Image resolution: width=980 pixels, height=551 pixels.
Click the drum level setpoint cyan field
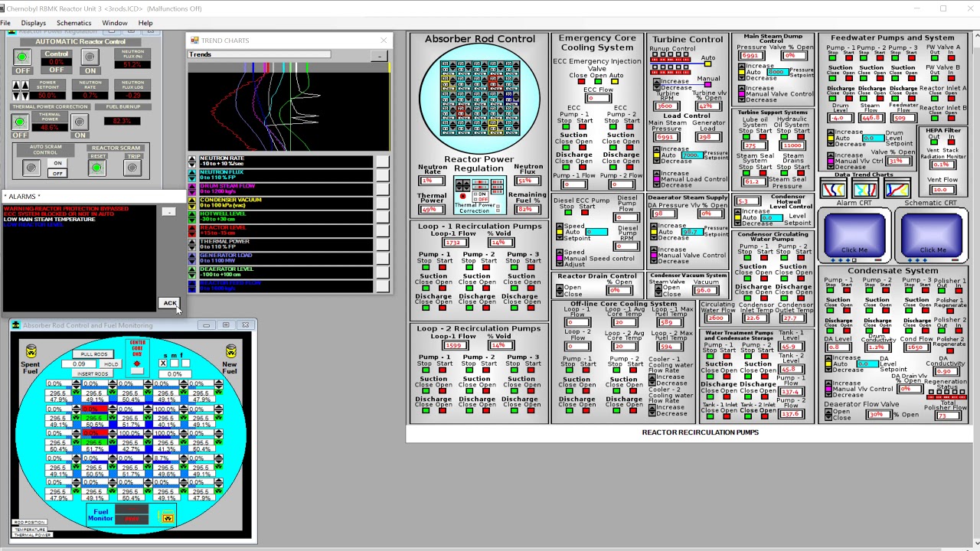873,138
